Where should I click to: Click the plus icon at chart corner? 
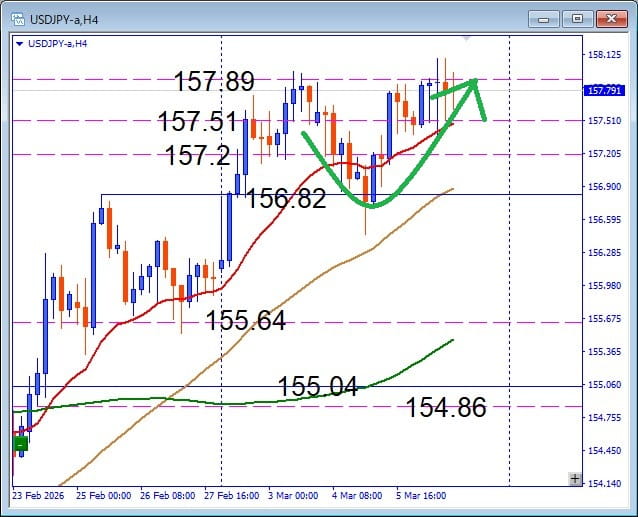(575, 479)
